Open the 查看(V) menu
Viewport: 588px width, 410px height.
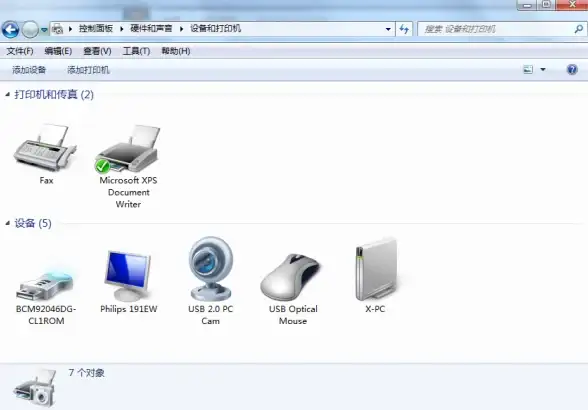click(x=97, y=51)
